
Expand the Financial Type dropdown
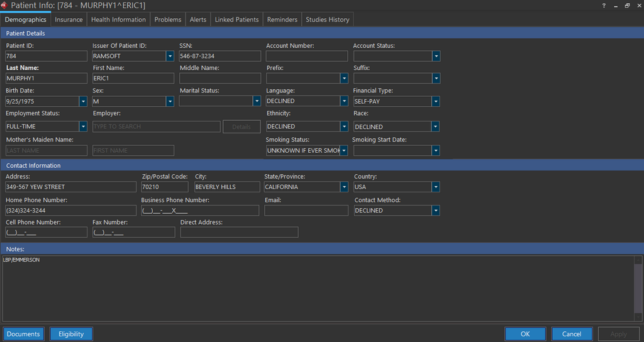(436, 101)
